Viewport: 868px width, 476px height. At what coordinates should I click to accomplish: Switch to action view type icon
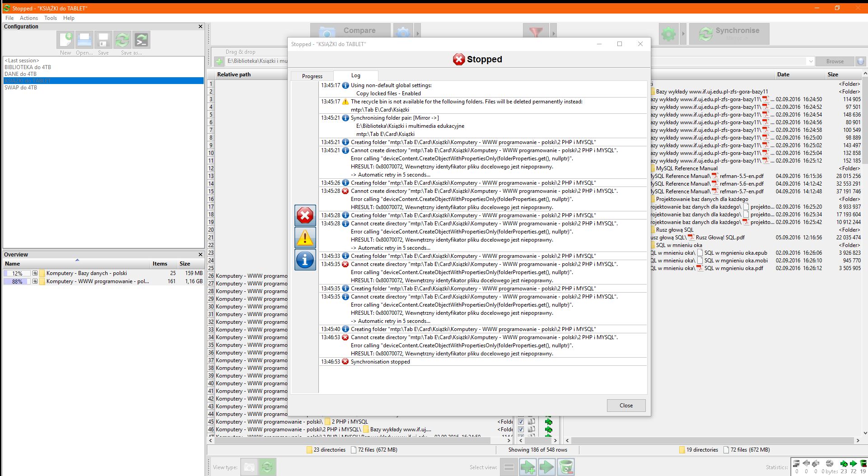pos(267,467)
